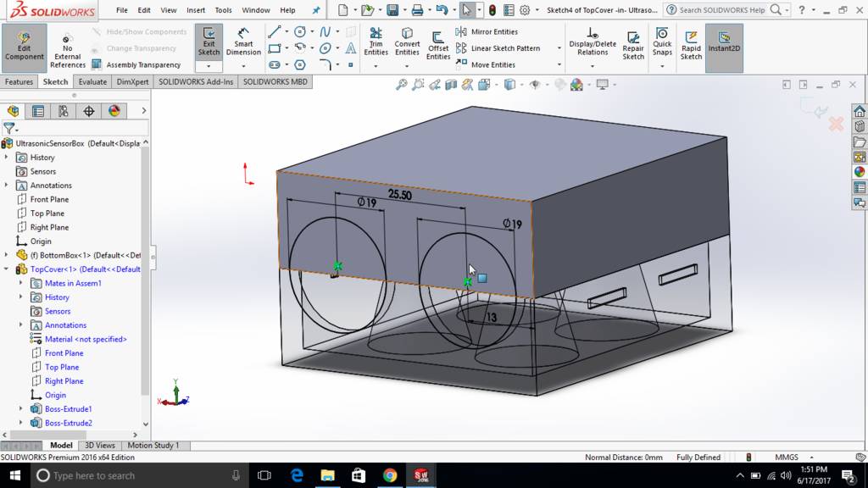868x488 pixels.
Task: Click the Smart Dimension tool
Action: (x=243, y=42)
